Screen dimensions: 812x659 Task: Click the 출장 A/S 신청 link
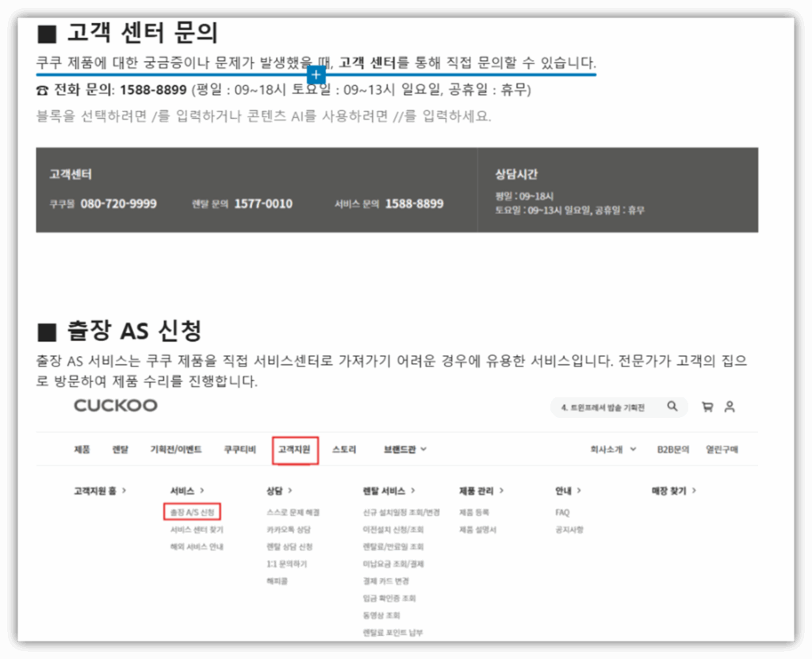(192, 511)
